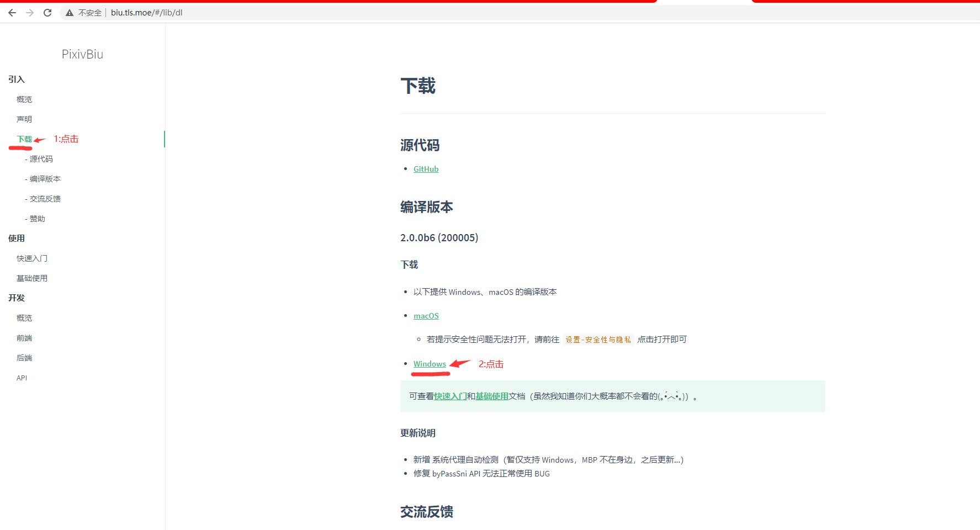Open the 快速入门 link in green notice

[x=450, y=396]
